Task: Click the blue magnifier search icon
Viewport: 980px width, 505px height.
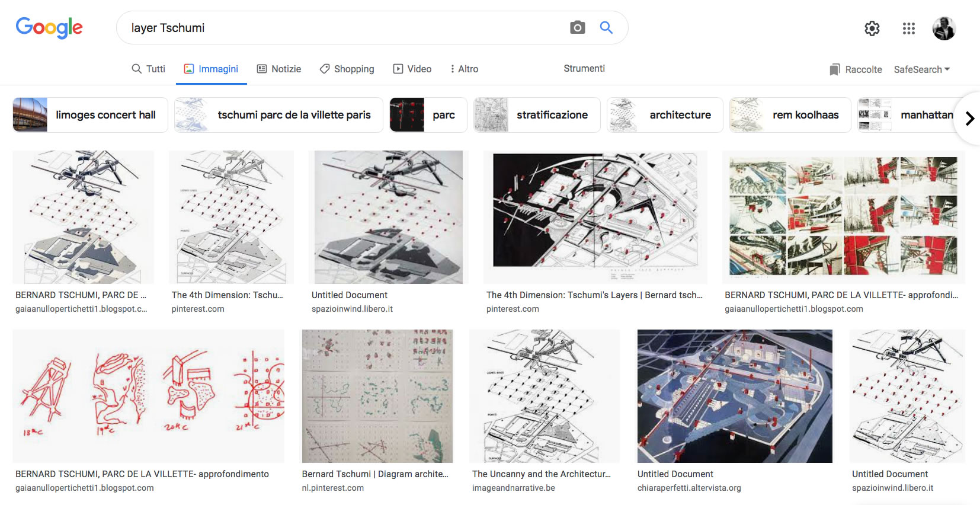Action: pos(606,27)
